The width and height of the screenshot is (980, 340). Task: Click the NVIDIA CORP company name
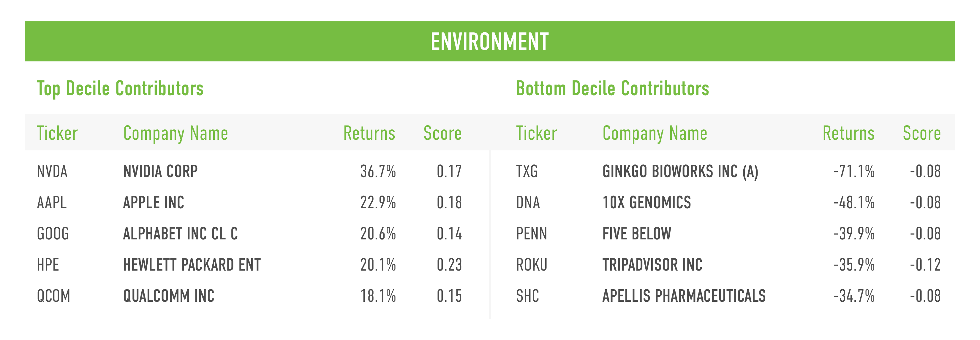[161, 171]
